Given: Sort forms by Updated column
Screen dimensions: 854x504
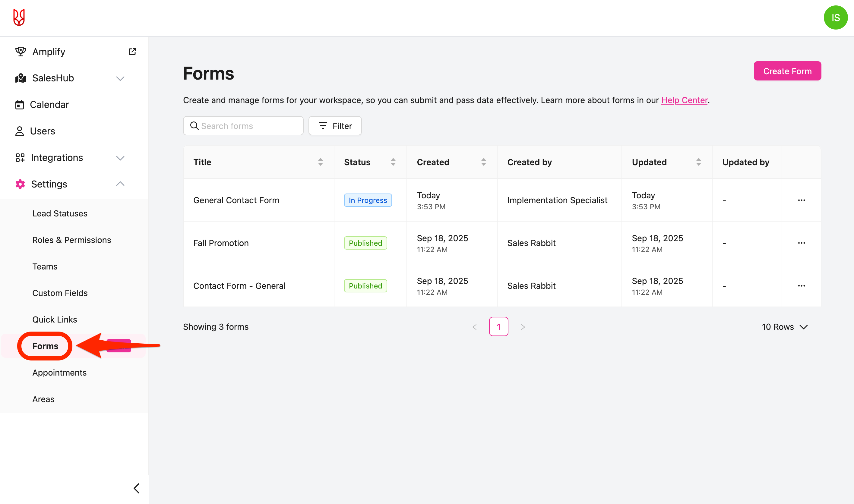Looking at the screenshot, I should click(698, 162).
